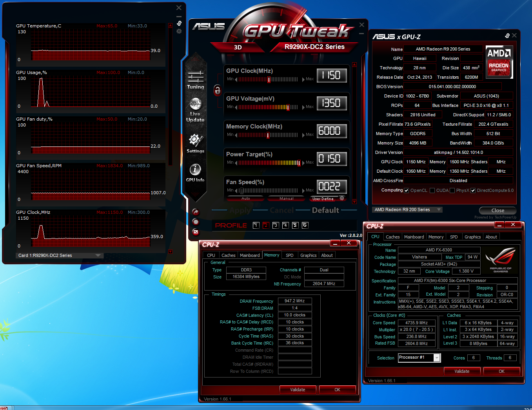Toggle the DirectCompute 5.0 checkbox
Viewport: 532px width, 410px height.
click(x=473, y=191)
